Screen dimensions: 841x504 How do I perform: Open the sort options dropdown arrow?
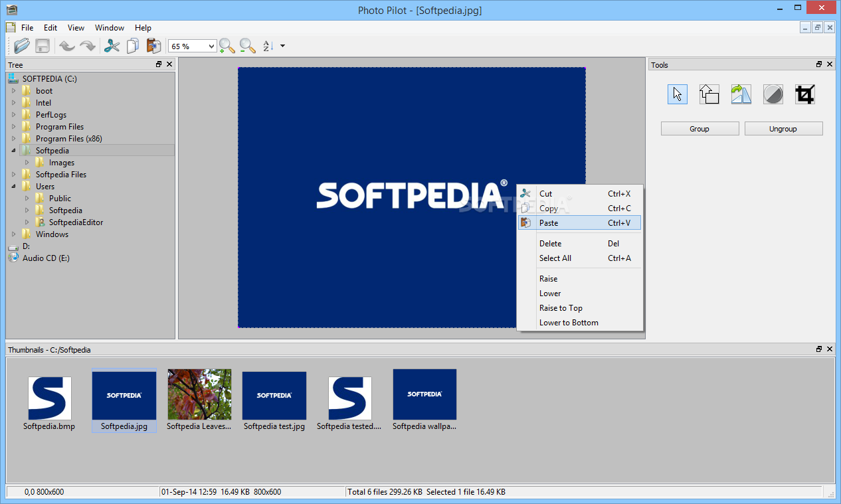(283, 46)
